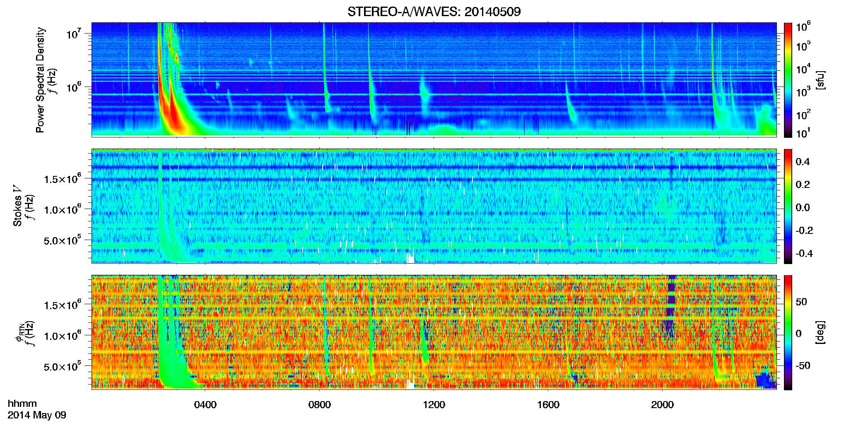Click the 1600 time tick label
The image size is (868, 447).
click(x=548, y=405)
